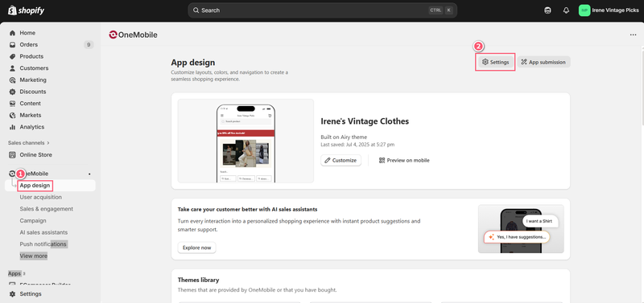Click the Customers person icon
Screen dimensions: 644x303
[x=12, y=68]
